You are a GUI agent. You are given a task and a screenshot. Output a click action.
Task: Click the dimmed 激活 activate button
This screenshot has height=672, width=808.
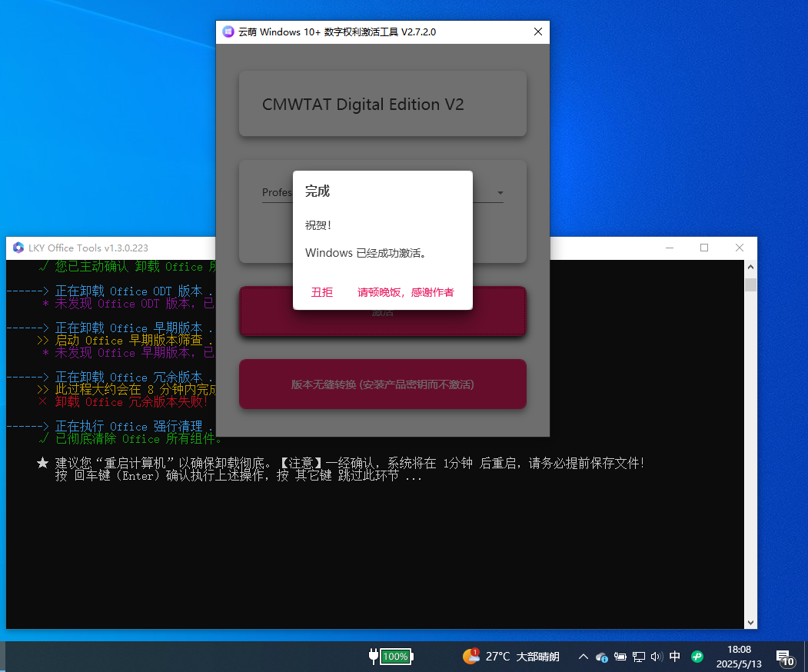382,323
